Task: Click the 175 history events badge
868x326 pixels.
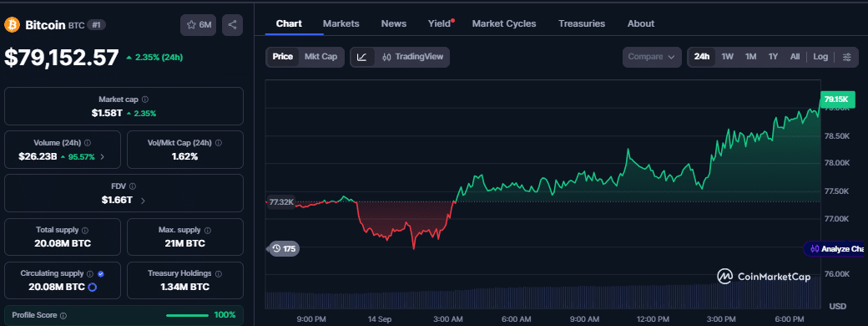Action: pyautogui.click(x=284, y=249)
